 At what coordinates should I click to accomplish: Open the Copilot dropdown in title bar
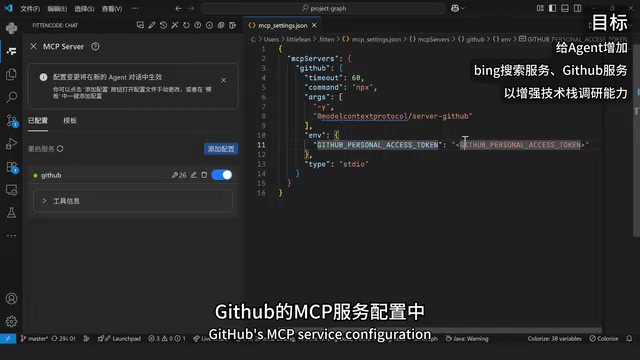pos(458,8)
